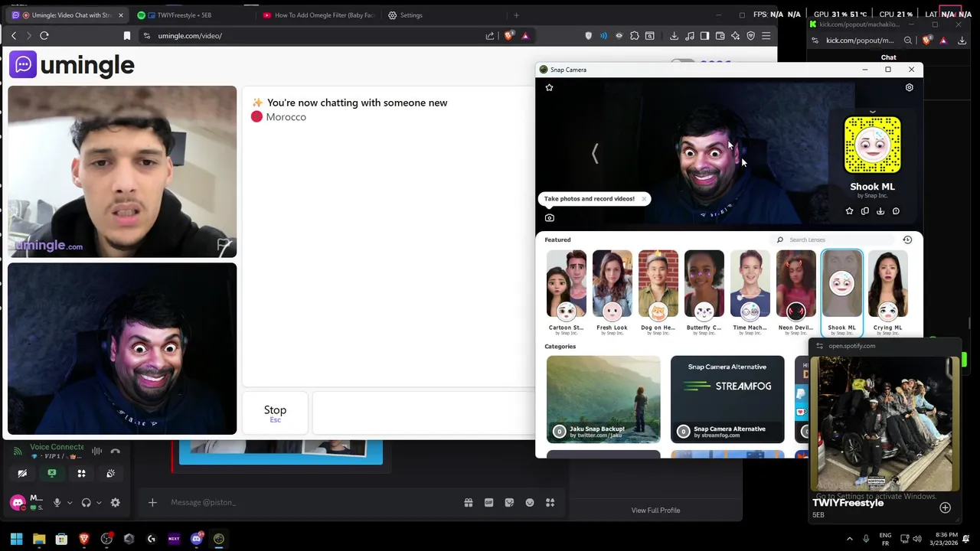This screenshot has width=980, height=551.
Task: Select the Time Machine lens
Action: click(750, 284)
